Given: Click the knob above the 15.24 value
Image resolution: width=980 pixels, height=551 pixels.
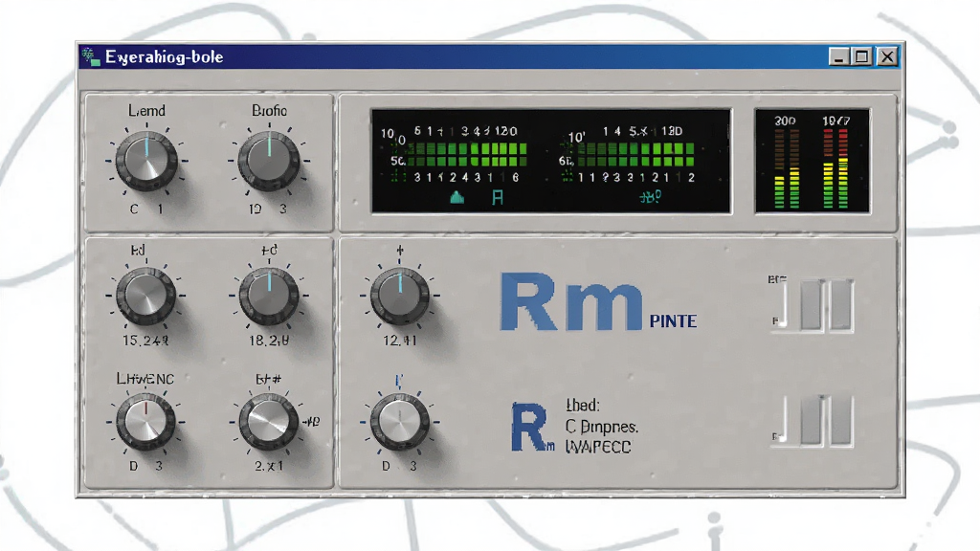Looking at the screenshot, I should 145,296.
